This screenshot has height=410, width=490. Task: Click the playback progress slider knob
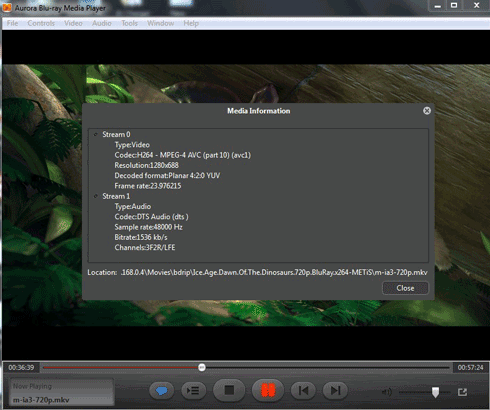pos(202,367)
